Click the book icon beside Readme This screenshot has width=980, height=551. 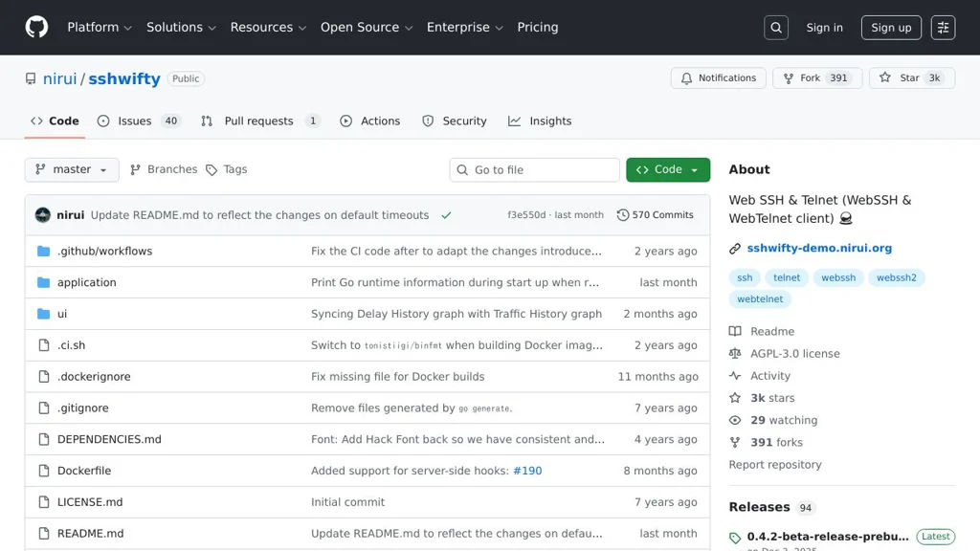[x=735, y=331]
